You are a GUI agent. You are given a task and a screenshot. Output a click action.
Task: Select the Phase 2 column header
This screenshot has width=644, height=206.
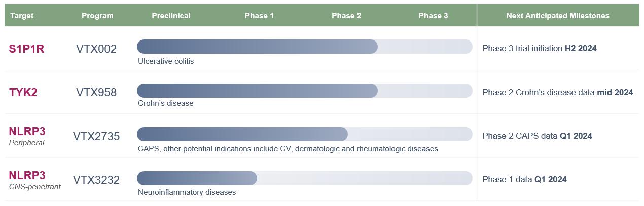[346, 16]
